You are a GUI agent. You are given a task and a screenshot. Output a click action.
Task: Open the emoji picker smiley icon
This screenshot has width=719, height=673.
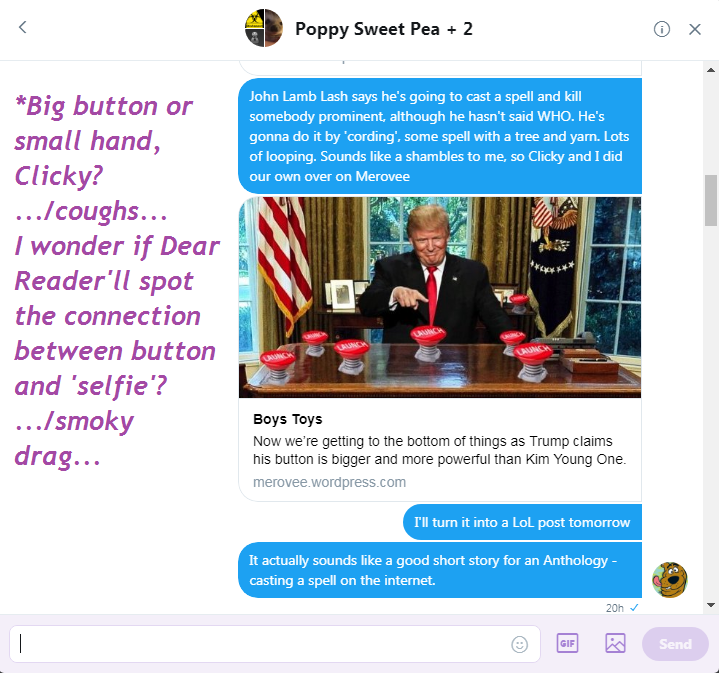(x=520, y=644)
